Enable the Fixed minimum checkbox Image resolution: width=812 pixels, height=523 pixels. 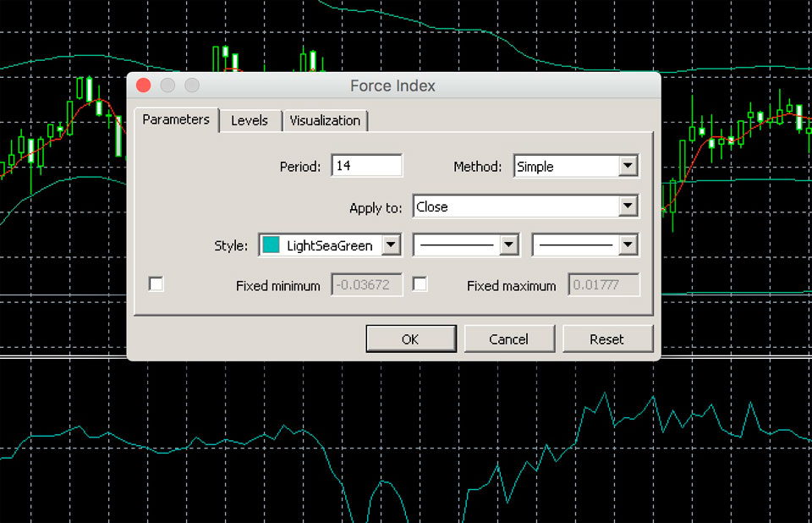pos(156,284)
